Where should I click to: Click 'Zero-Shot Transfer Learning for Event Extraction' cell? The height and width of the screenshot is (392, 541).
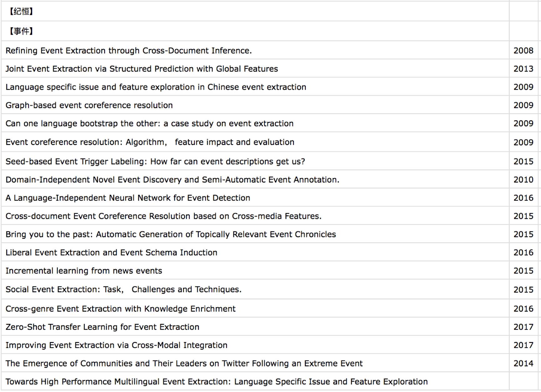pos(255,327)
